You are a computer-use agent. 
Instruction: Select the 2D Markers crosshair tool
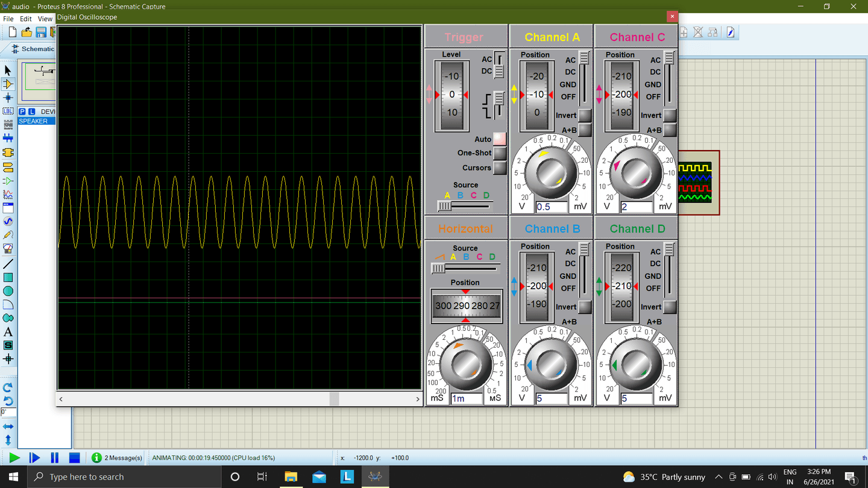8,359
